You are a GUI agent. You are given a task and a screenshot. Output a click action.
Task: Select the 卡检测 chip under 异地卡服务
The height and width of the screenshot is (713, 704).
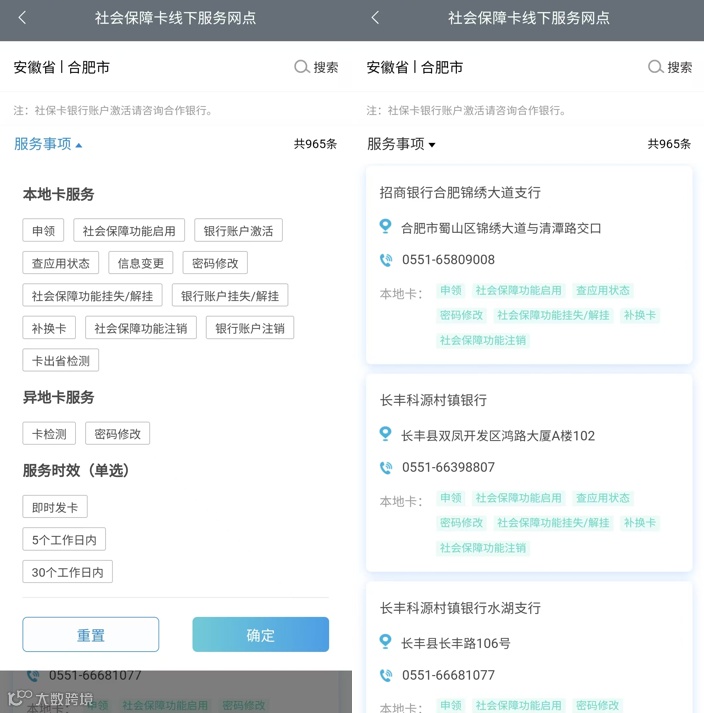tap(49, 433)
